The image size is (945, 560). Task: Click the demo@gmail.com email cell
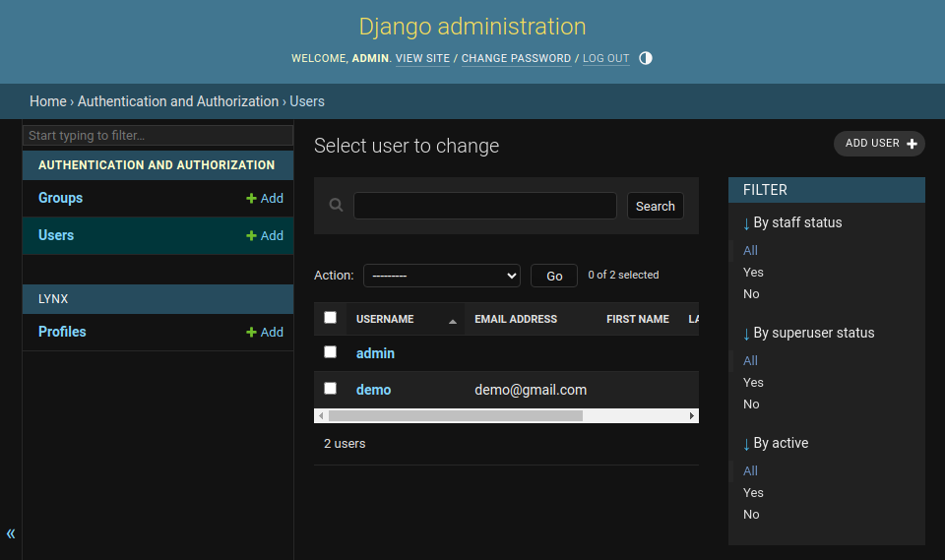point(531,390)
